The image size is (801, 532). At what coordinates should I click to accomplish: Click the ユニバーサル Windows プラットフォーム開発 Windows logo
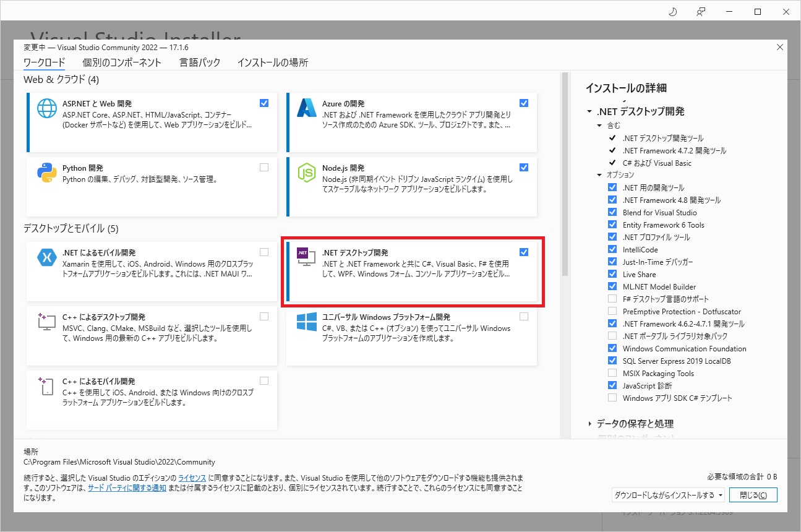pos(307,322)
